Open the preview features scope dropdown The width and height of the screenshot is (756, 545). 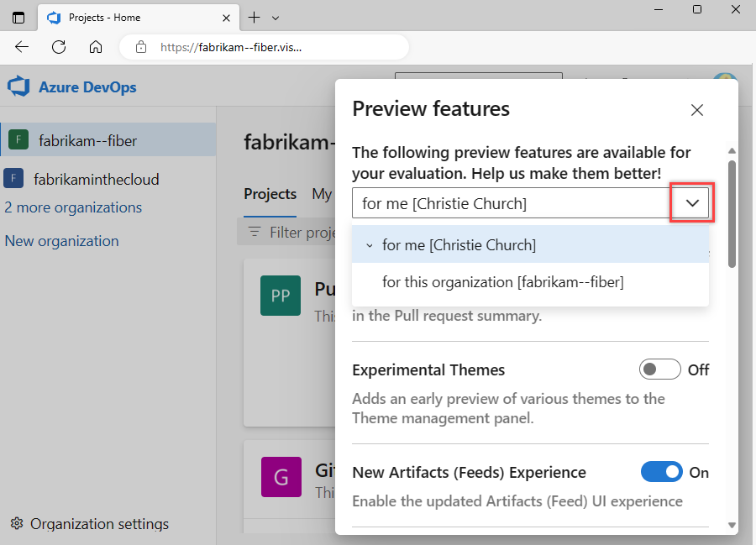pyautogui.click(x=691, y=202)
